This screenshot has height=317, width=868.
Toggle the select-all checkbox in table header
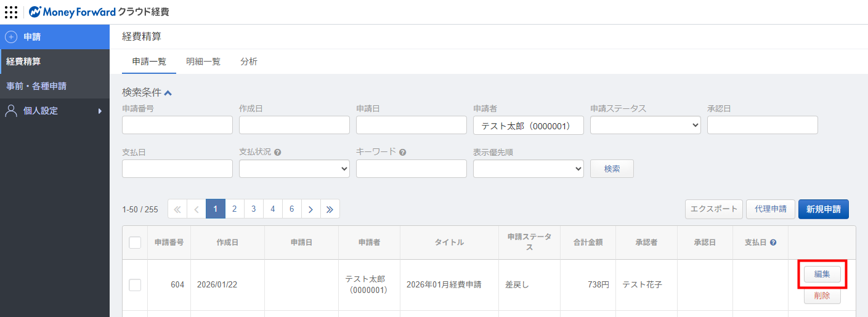coord(135,243)
